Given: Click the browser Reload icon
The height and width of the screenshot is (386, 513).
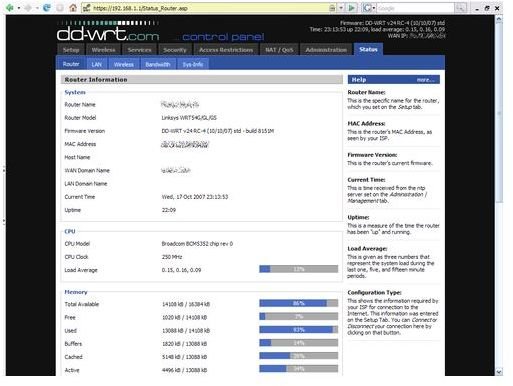Looking at the screenshot, I should pos(47,8).
